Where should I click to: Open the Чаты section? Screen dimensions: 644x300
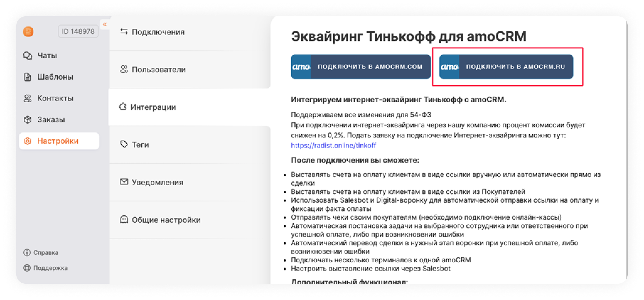47,56
